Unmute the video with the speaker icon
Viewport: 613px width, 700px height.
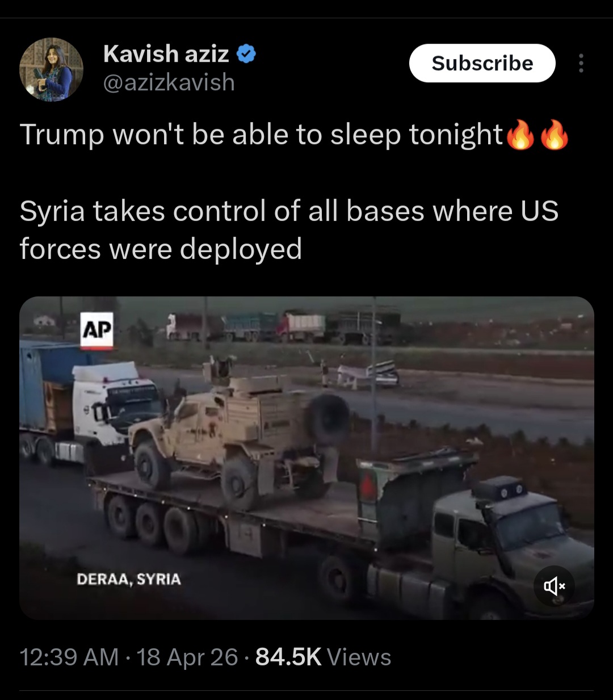click(x=554, y=585)
